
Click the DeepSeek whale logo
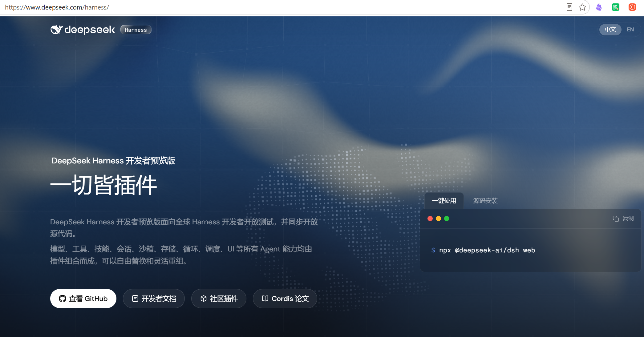[x=57, y=30]
